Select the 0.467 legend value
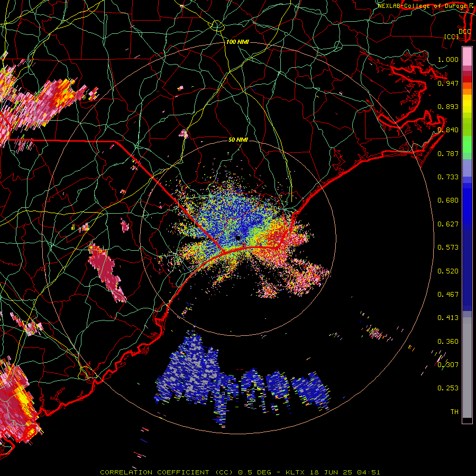The width and height of the screenshot is (476, 476). (448, 295)
